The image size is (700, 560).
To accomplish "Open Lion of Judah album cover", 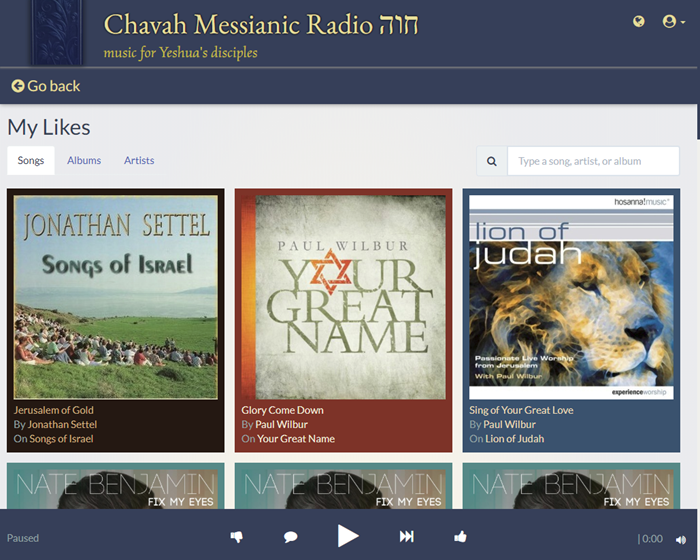I will pyautogui.click(x=571, y=297).
